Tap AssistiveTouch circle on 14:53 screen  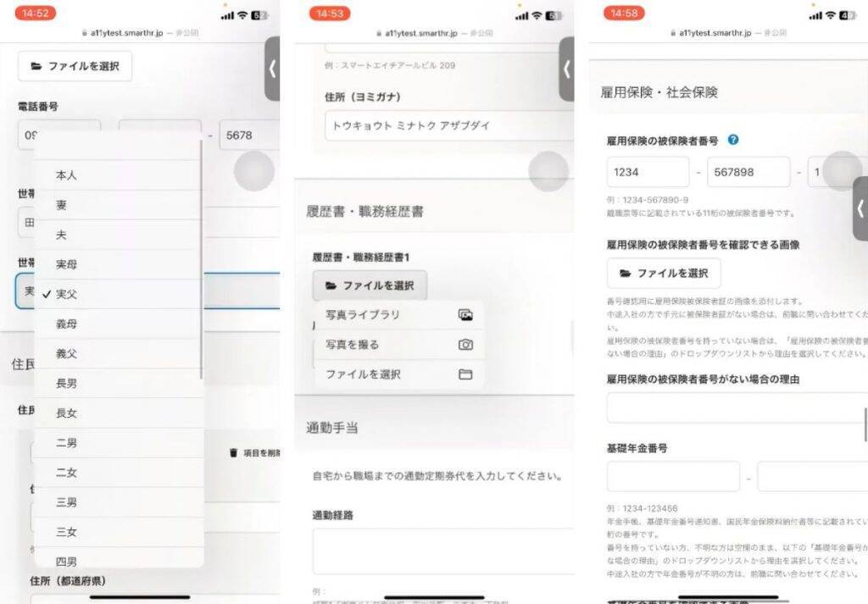(x=548, y=171)
